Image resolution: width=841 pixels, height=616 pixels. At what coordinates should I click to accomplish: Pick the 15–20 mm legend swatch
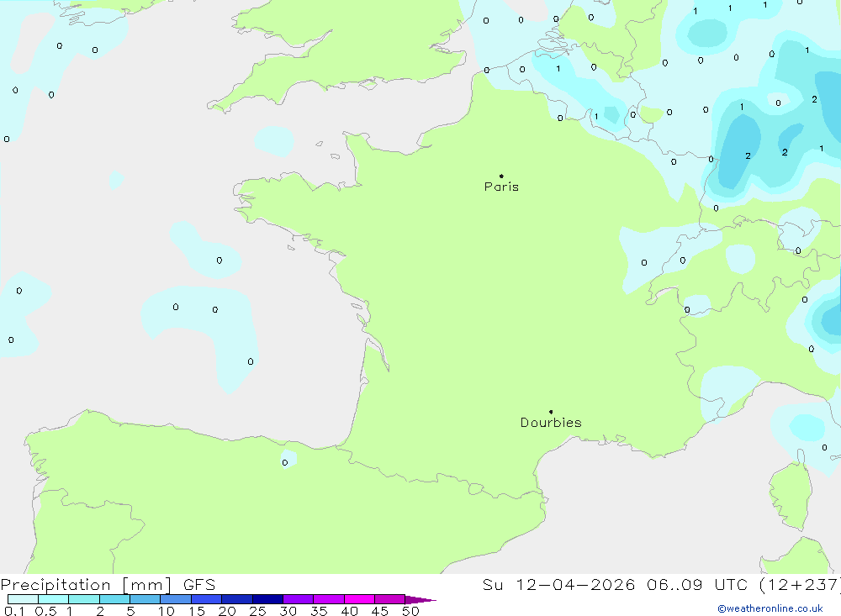tap(206, 599)
